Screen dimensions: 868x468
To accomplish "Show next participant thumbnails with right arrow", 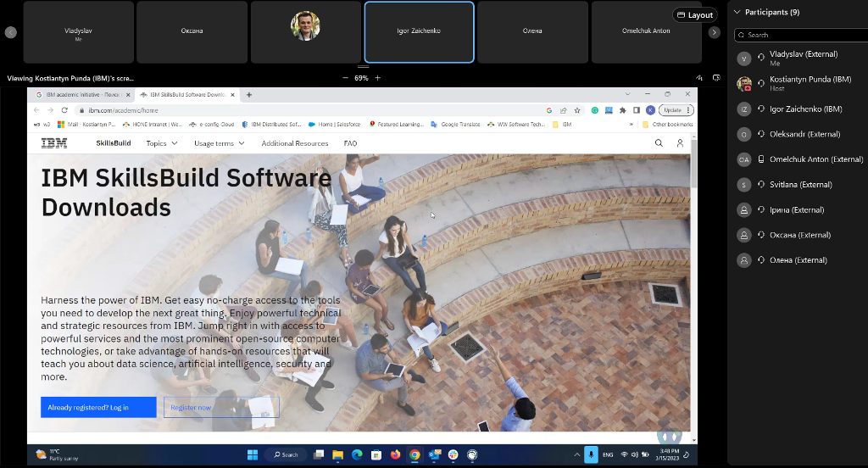I will click(714, 32).
